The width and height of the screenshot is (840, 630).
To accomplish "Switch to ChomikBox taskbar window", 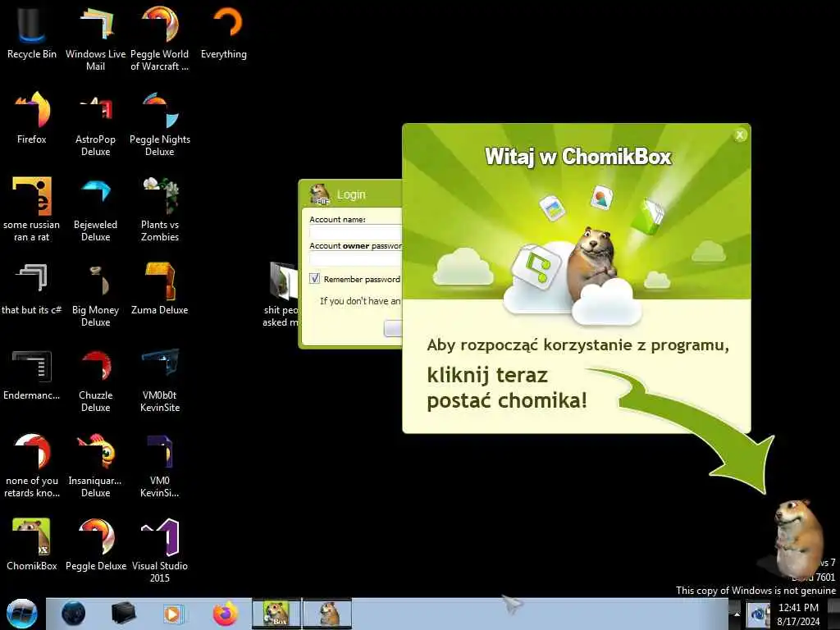I will pos(276,614).
